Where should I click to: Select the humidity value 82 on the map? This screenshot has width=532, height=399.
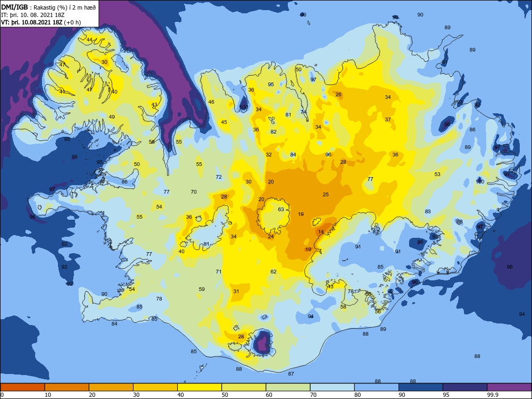pos(273,131)
